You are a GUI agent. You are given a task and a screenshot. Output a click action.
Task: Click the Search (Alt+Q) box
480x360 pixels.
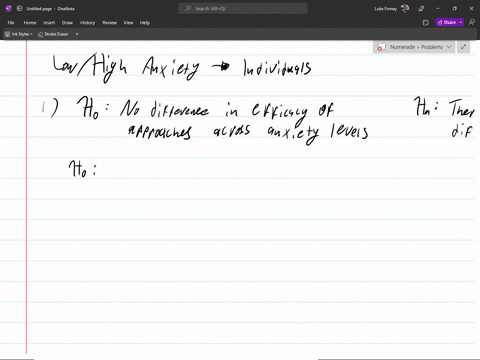click(242, 9)
